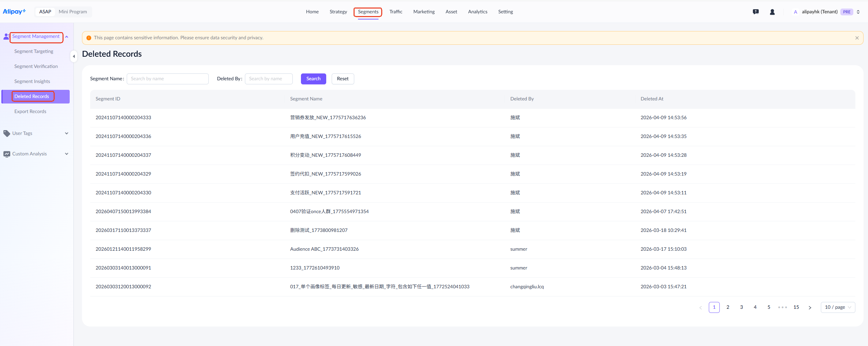Click the purple Search button
Viewport: 868px width, 346px height.
coord(313,79)
